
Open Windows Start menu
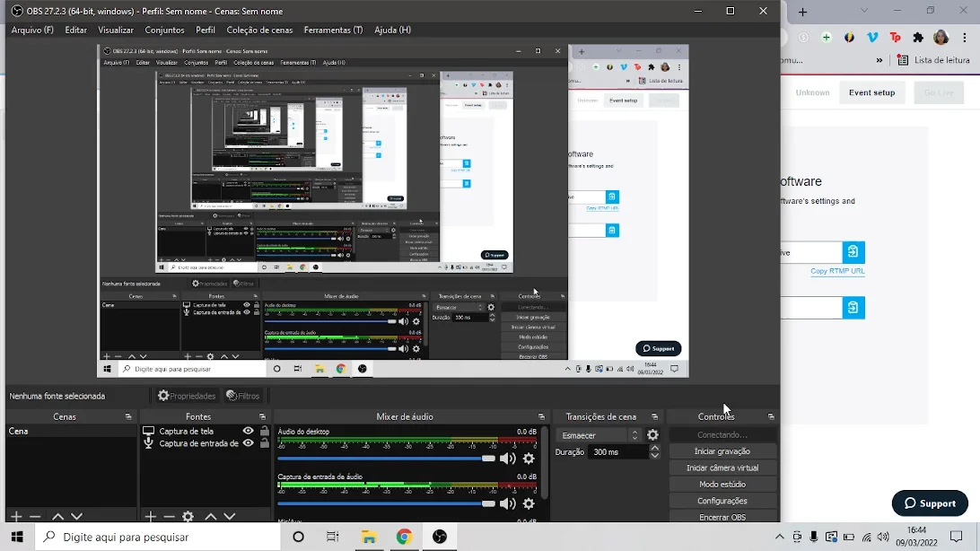pyautogui.click(x=17, y=537)
